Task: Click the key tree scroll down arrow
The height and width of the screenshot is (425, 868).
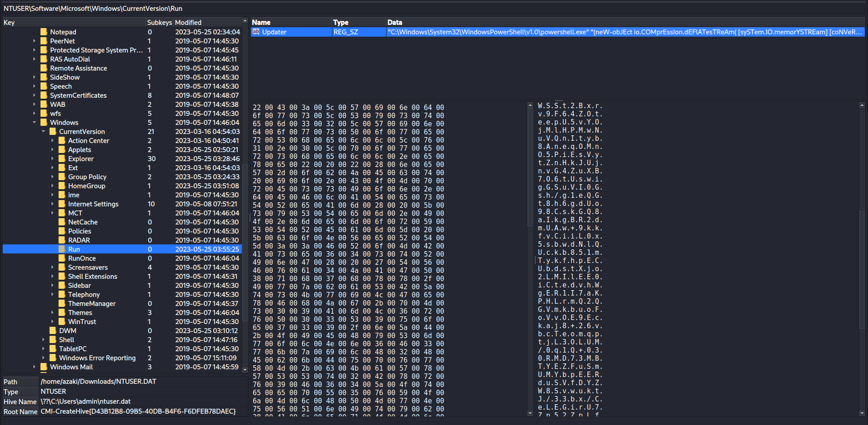Action: (x=245, y=369)
